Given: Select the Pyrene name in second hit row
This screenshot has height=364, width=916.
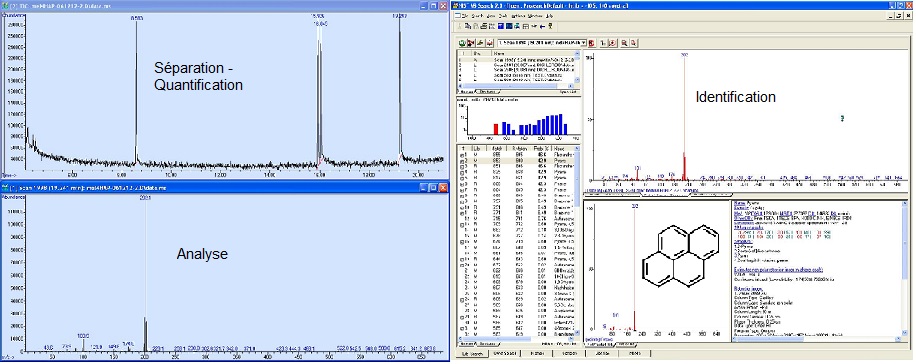Looking at the screenshot, I should coord(560,161).
